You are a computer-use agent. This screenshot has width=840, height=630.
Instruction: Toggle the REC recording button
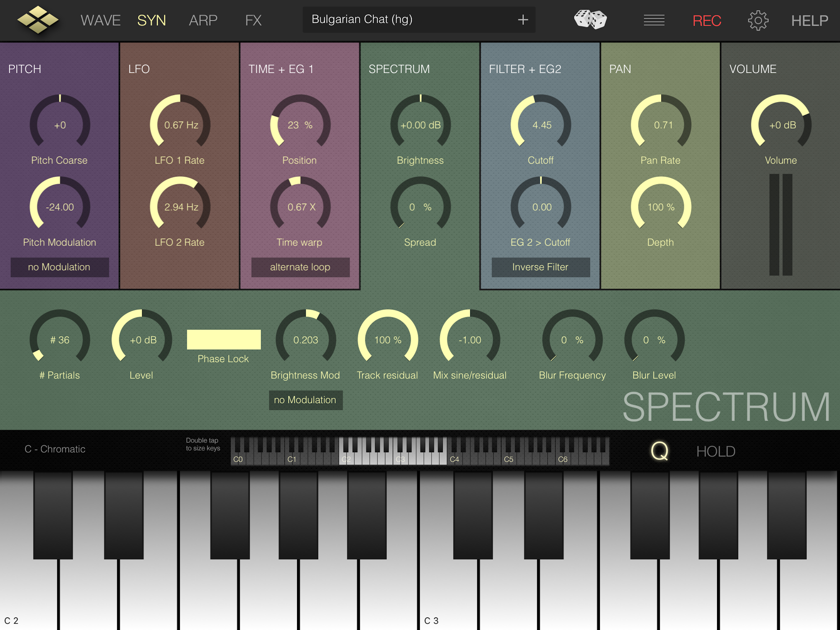click(707, 21)
